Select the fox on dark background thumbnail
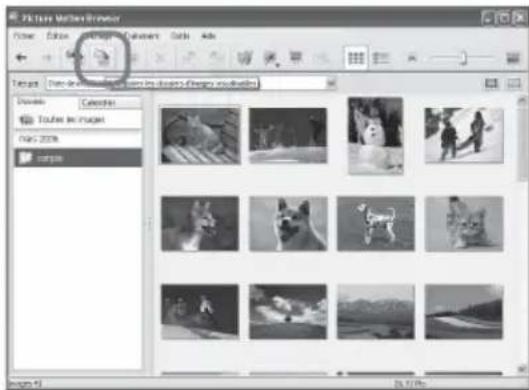Image resolution: width=529 pixels, height=390 pixels. [x=200, y=224]
